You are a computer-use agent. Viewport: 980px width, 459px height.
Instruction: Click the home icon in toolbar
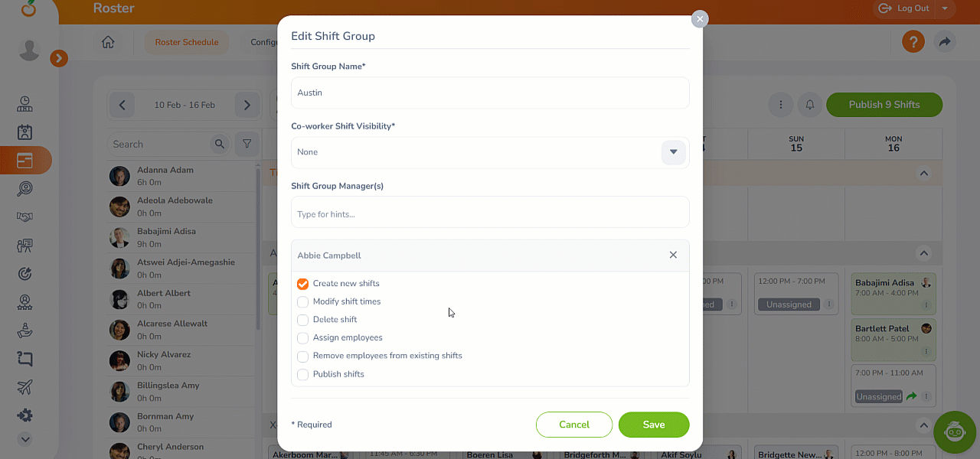[108, 42]
